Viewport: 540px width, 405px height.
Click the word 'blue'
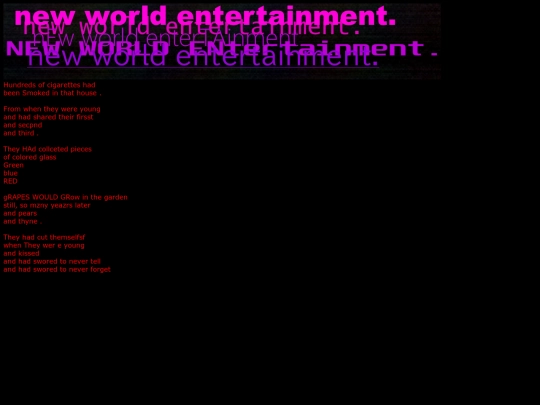(x=10, y=173)
